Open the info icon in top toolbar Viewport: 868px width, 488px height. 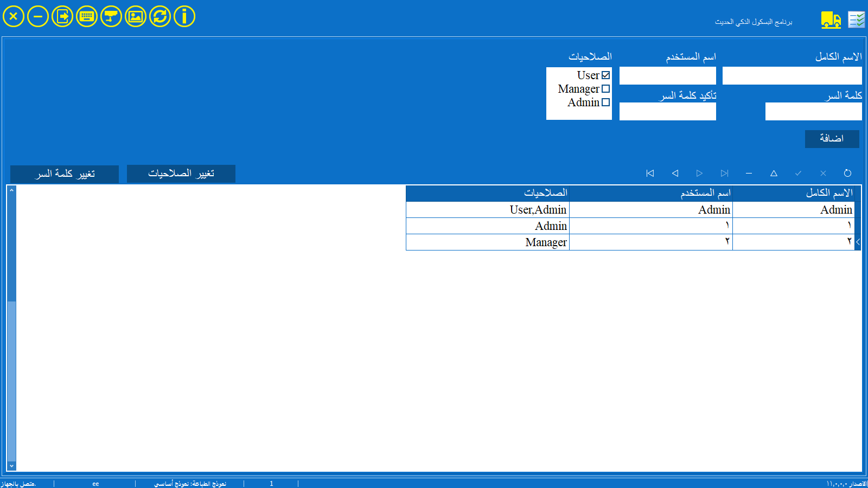(x=184, y=16)
